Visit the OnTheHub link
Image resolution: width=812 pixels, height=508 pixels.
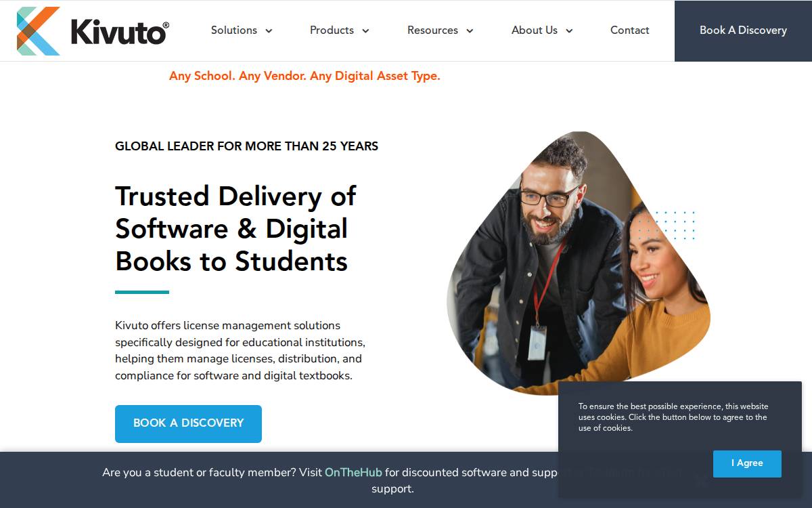[353, 473]
